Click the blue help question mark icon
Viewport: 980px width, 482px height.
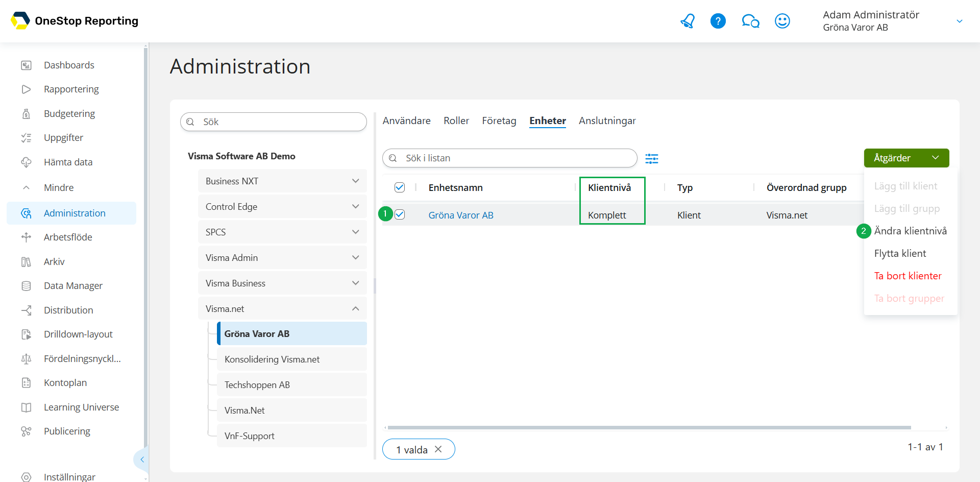pos(718,21)
